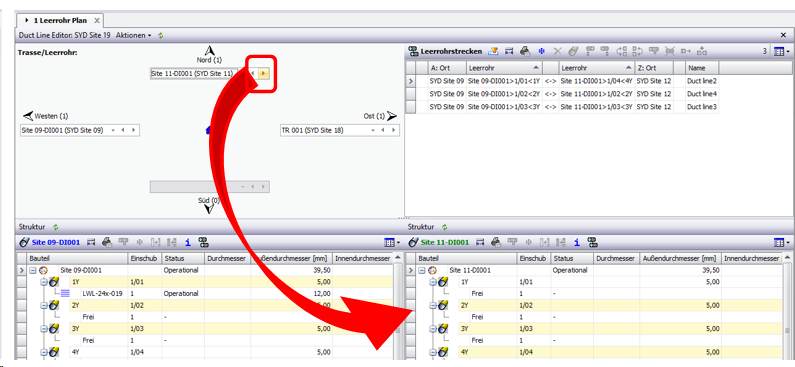The image size is (795, 367).
Task: Open column chooser dropdown in Leerrohrstrecken panel
Action: (780, 51)
